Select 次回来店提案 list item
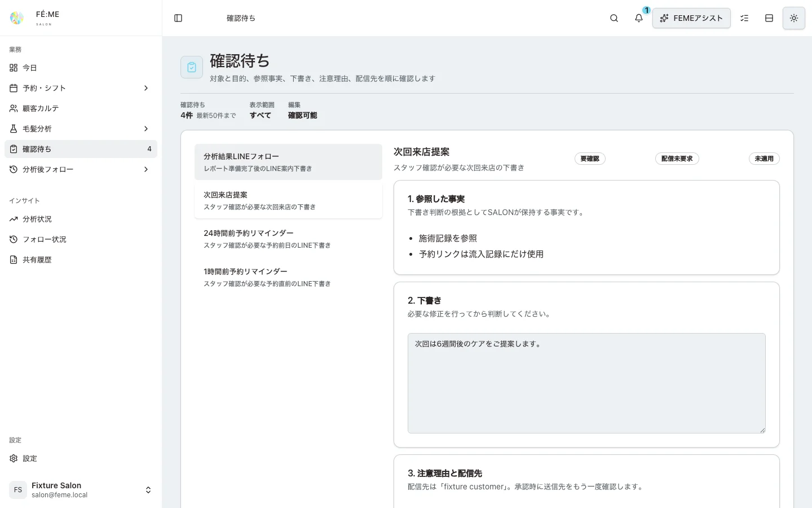Viewport: 812px width, 508px height. click(288, 200)
